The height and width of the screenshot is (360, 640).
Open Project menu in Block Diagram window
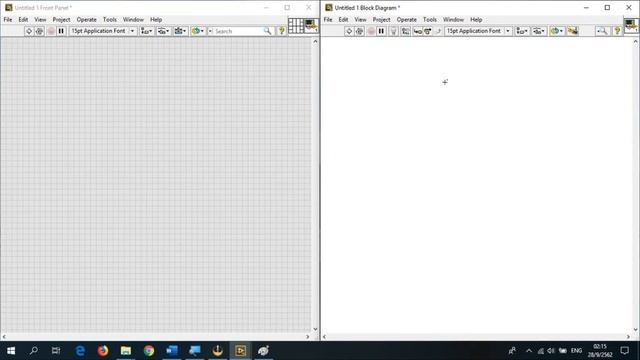pos(381,20)
